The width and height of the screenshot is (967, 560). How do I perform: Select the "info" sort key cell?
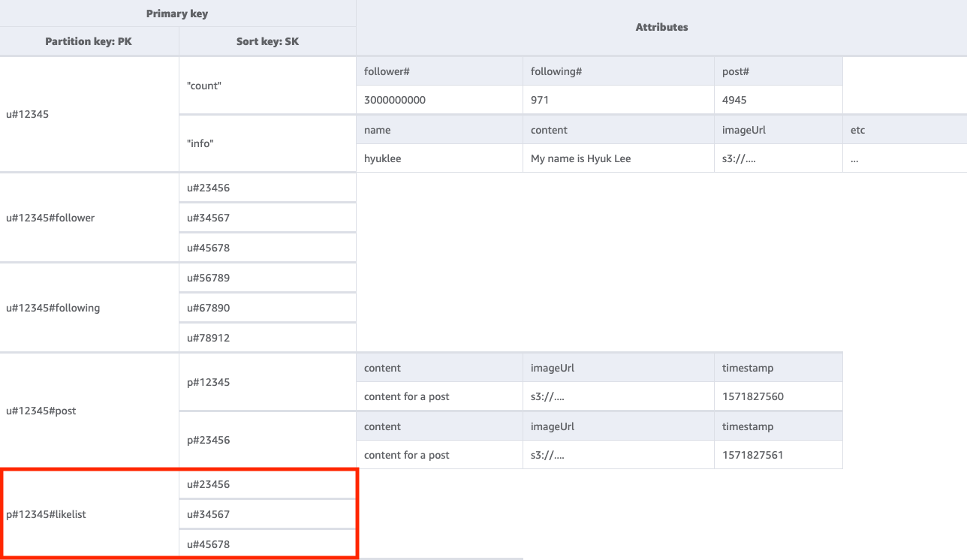pyautogui.click(x=197, y=143)
